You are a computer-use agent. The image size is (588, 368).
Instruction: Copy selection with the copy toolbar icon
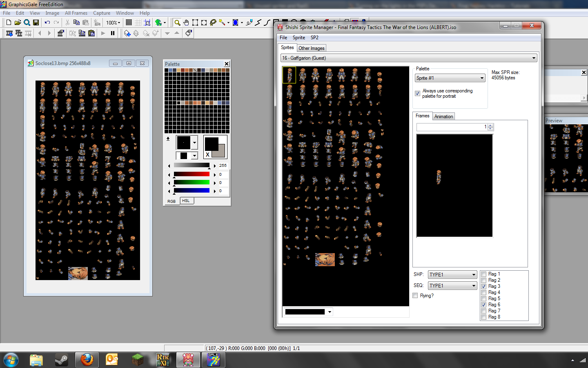(76, 22)
